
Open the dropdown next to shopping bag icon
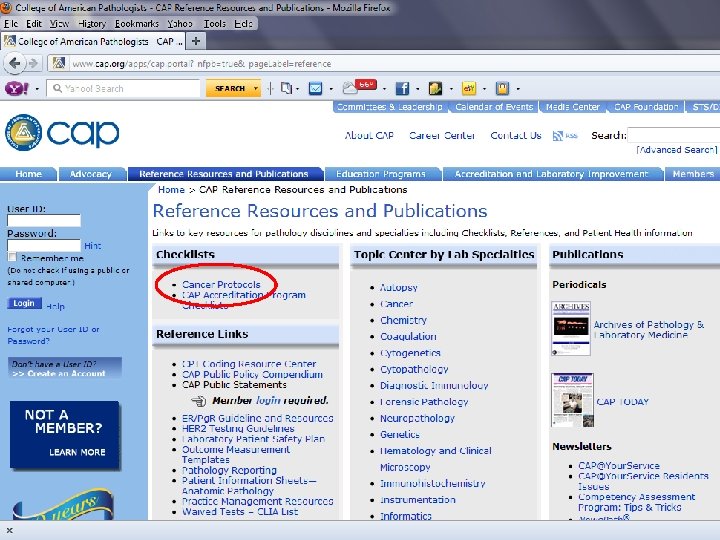pos(518,89)
